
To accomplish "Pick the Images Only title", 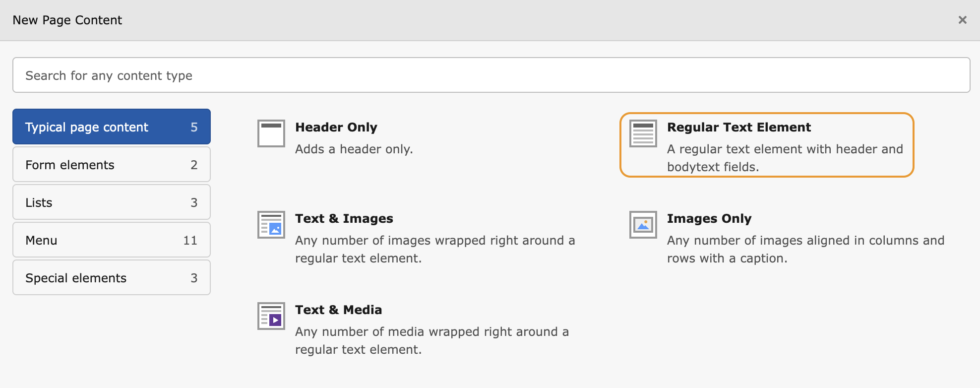I will (x=709, y=218).
